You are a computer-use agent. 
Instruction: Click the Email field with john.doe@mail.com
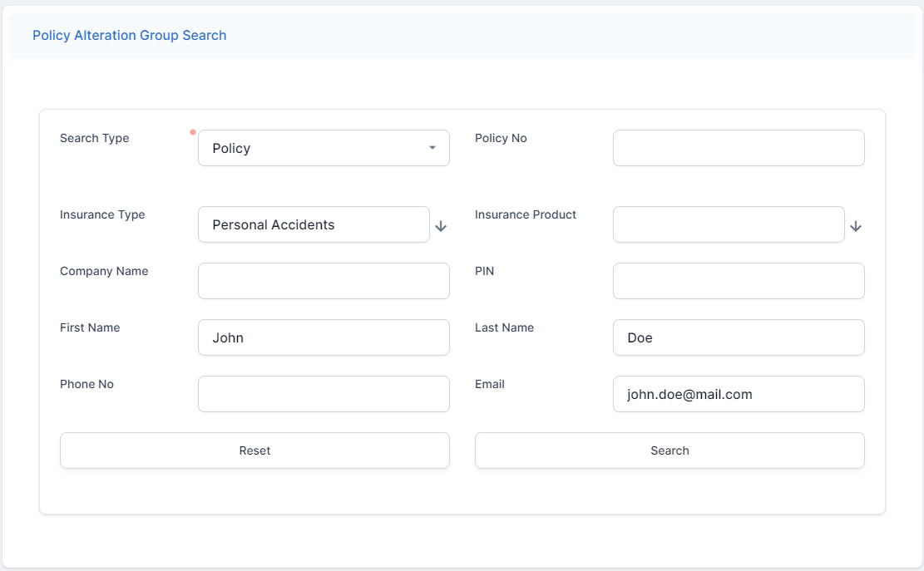point(739,394)
